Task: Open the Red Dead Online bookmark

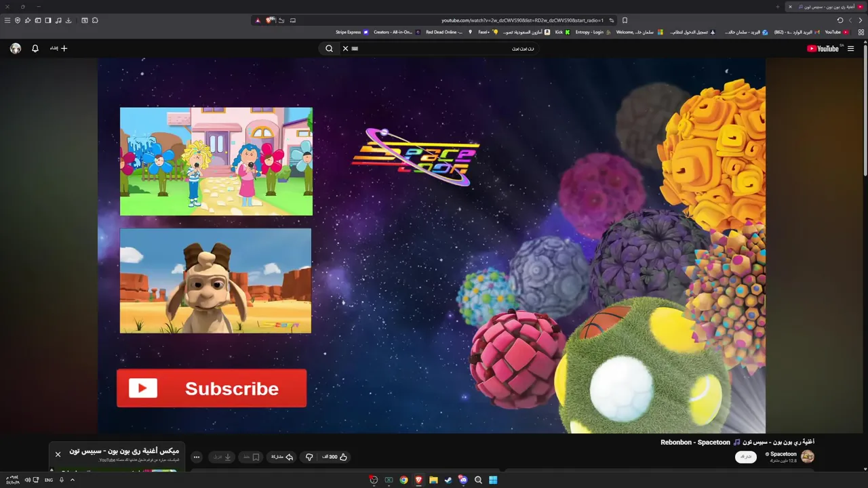Action: [x=448, y=32]
